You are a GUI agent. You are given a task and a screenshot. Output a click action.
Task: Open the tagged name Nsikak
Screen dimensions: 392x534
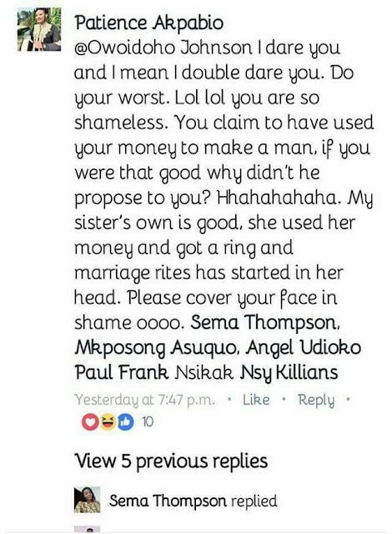[204, 372]
